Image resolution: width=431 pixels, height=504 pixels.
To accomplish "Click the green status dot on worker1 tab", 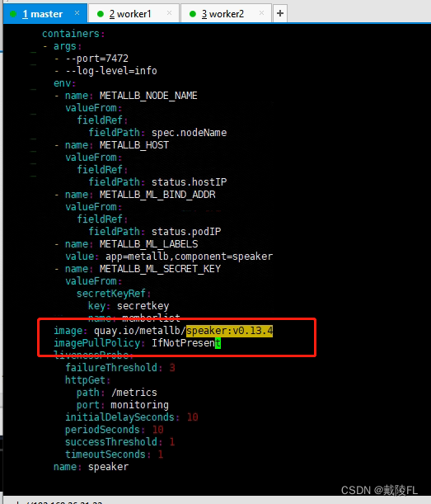I will tap(101, 14).
